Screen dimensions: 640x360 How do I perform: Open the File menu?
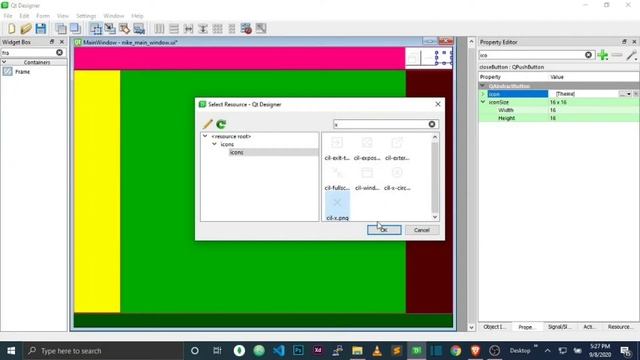[x=8, y=16]
